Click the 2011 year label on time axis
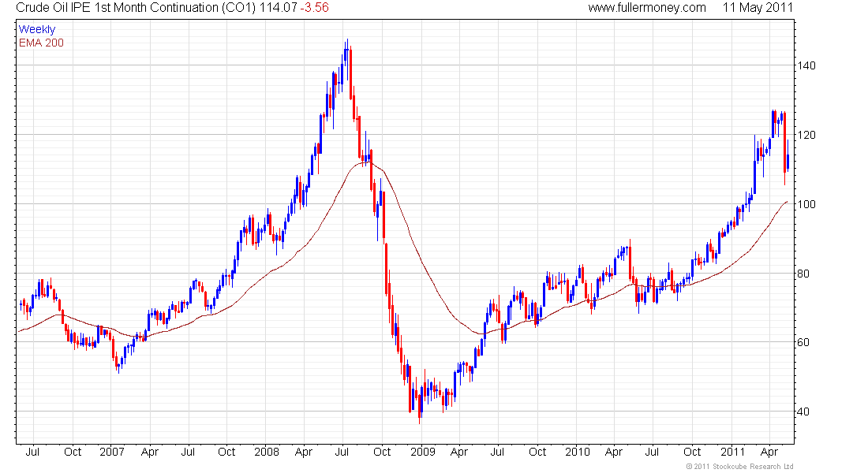 click(x=732, y=452)
